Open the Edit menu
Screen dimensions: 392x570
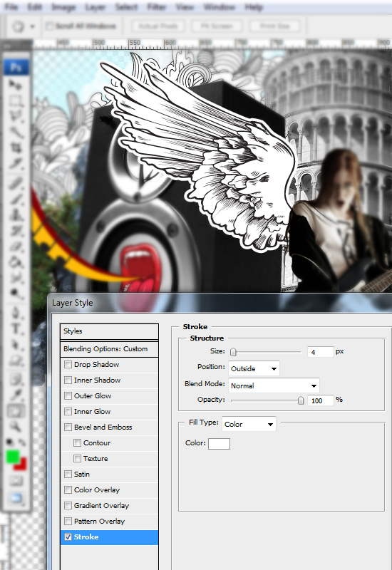tap(35, 7)
